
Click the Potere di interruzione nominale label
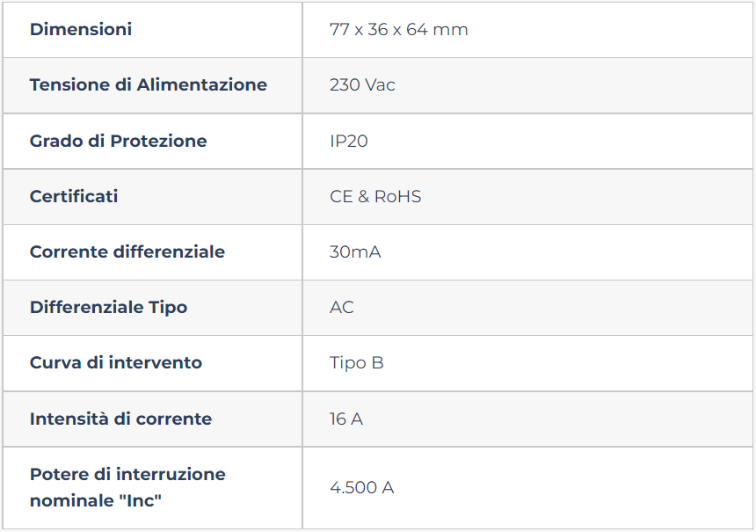coord(127,487)
